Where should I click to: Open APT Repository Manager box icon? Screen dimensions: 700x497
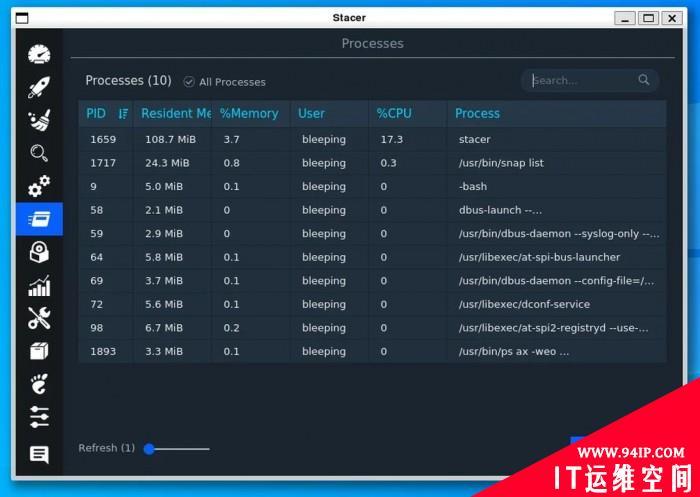(x=39, y=351)
